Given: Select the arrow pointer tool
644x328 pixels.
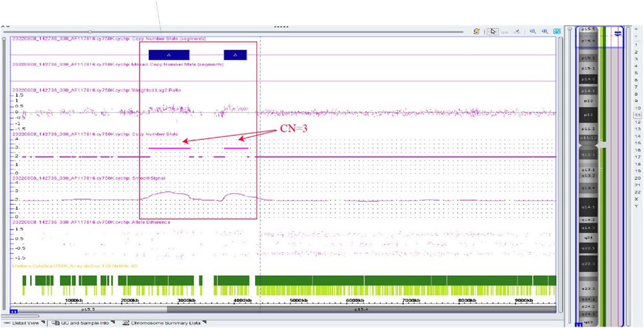Looking at the screenshot, I should point(493,31).
